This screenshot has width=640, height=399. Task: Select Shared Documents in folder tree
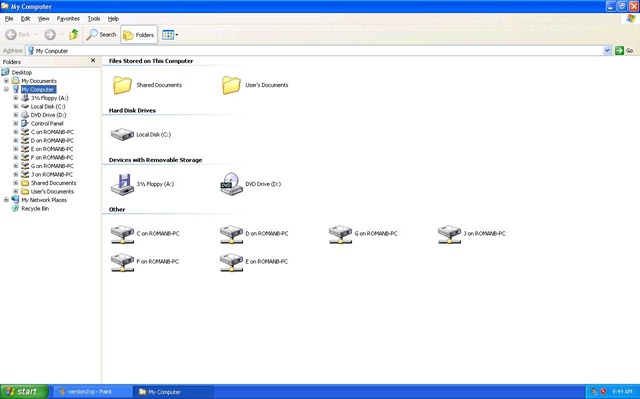coord(53,183)
